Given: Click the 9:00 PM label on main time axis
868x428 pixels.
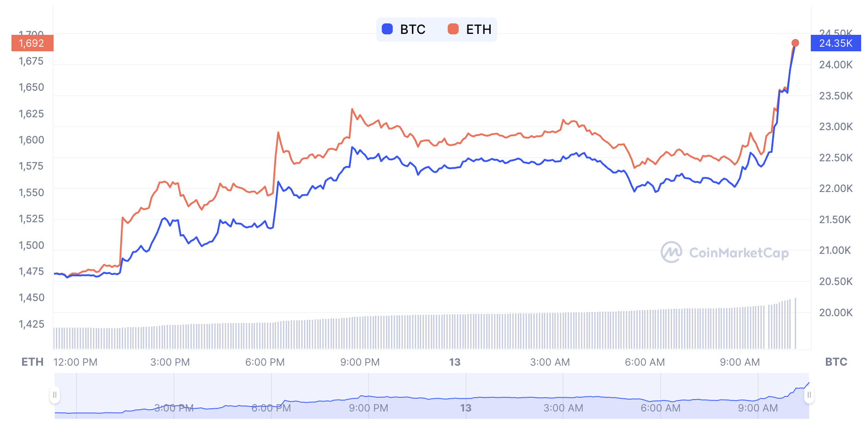Looking at the screenshot, I should pyautogui.click(x=360, y=362).
